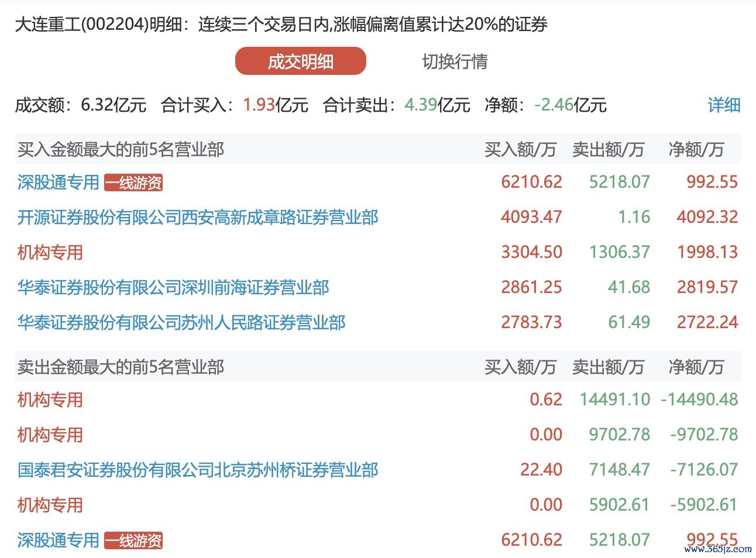The image size is (756, 558).
Task: Switch to the 切换行情 tab
Action: (455, 61)
